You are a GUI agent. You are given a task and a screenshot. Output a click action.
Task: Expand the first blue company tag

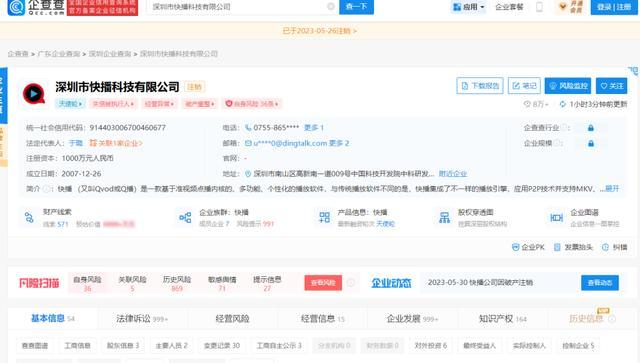point(70,104)
